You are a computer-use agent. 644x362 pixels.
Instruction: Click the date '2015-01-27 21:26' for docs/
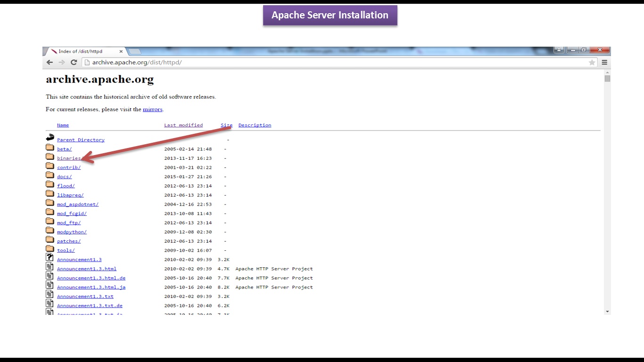pyautogui.click(x=188, y=177)
